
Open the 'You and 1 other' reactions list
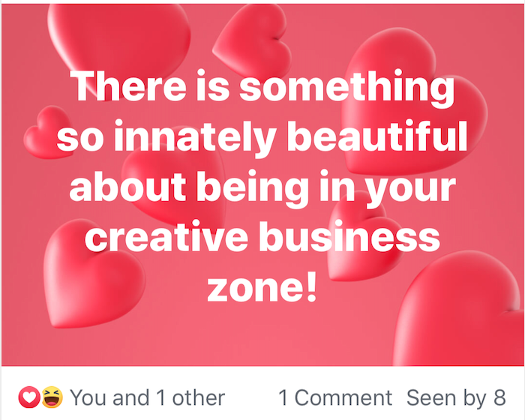pyautogui.click(x=147, y=398)
